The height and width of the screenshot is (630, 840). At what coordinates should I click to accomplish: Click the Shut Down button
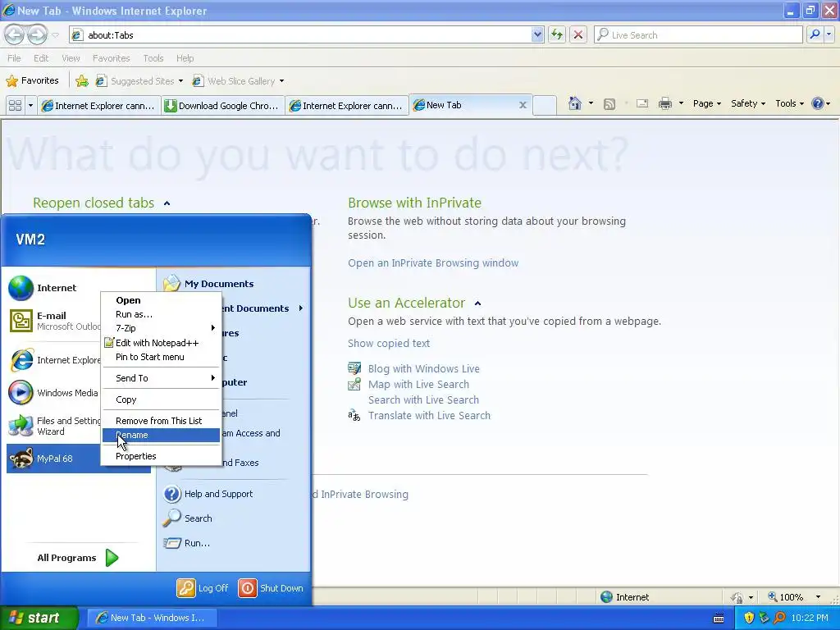pos(271,587)
